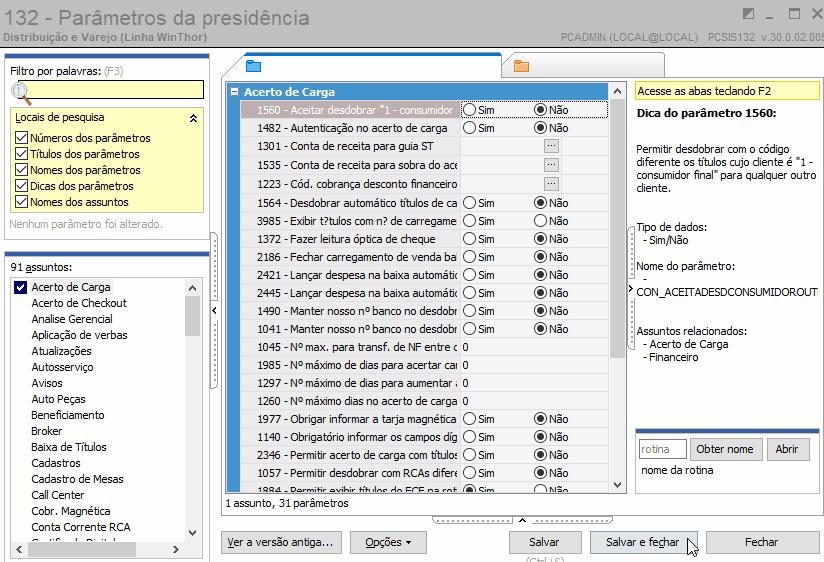Collapse the Locais de pesquisa panel
This screenshot has width=824, height=562.
pyautogui.click(x=193, y=118)
